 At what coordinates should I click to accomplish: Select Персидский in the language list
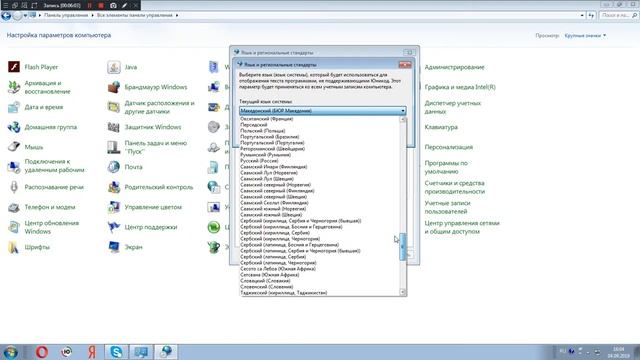(x=253, y=125)
